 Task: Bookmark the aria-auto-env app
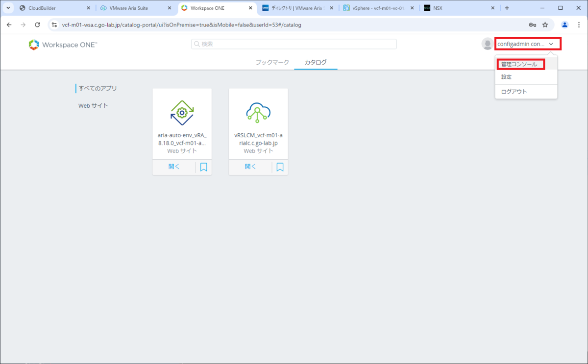coord(204,167)
